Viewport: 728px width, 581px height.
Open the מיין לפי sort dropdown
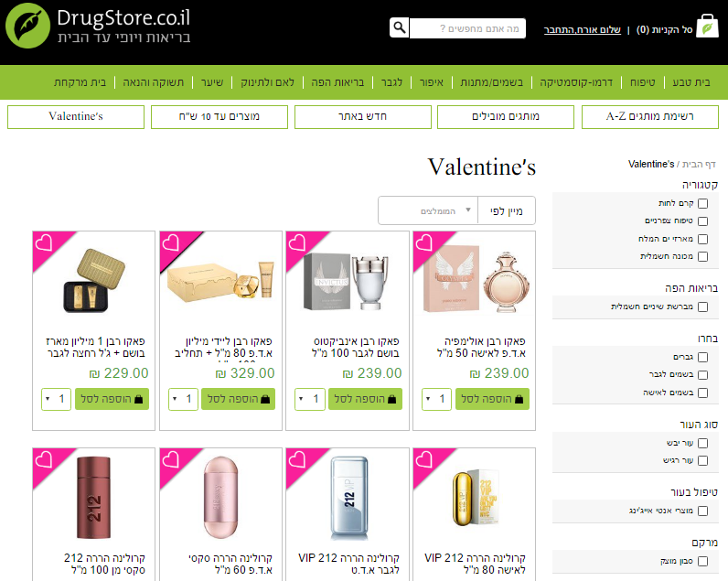coord(456,210)
